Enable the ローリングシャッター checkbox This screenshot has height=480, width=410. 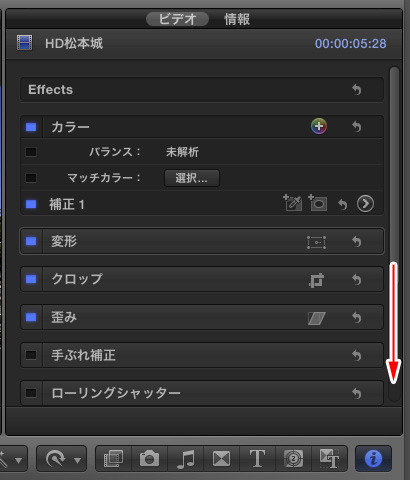(31, 393)
